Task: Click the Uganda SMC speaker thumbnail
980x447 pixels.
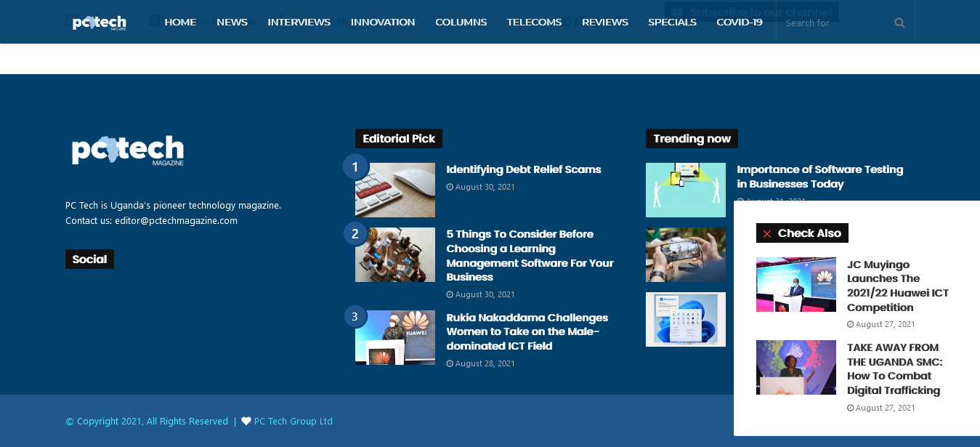Action: (796, 367)
